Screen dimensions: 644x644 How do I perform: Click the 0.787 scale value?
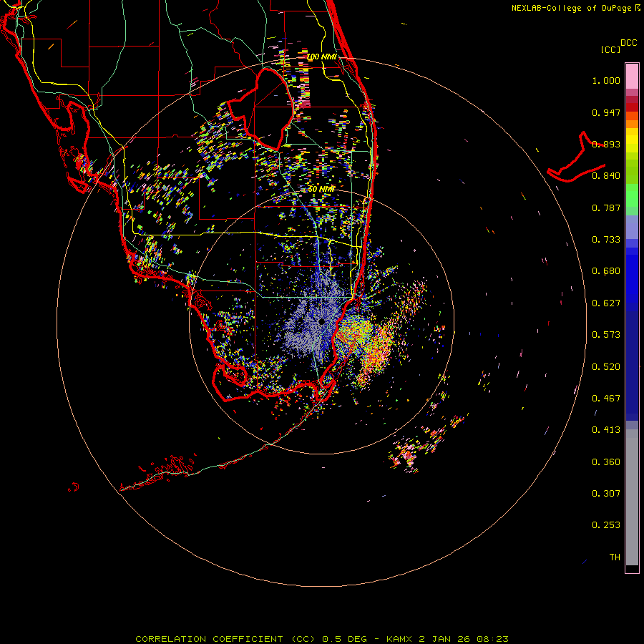pos(606,208)
